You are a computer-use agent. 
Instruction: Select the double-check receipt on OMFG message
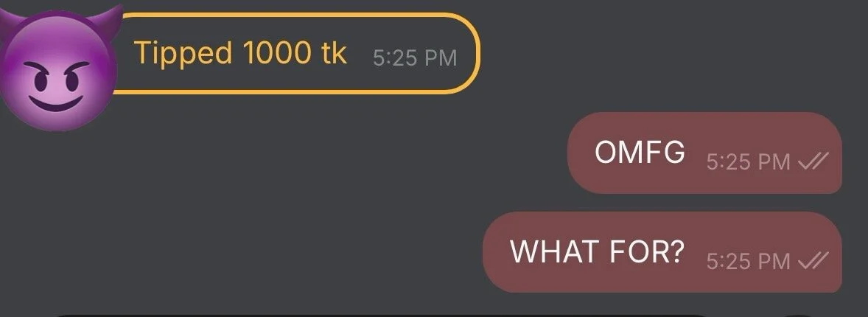813,162
